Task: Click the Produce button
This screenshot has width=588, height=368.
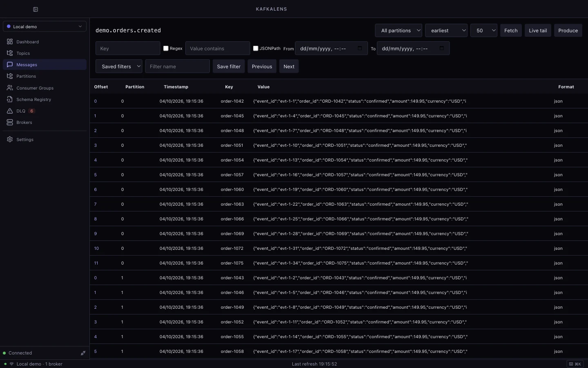Action: [x=568, y=31]
